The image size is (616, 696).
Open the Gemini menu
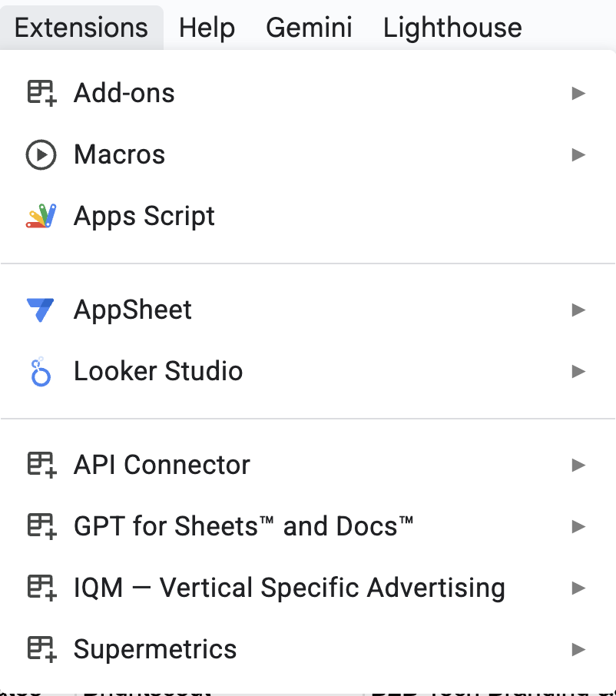pos(309,28)
